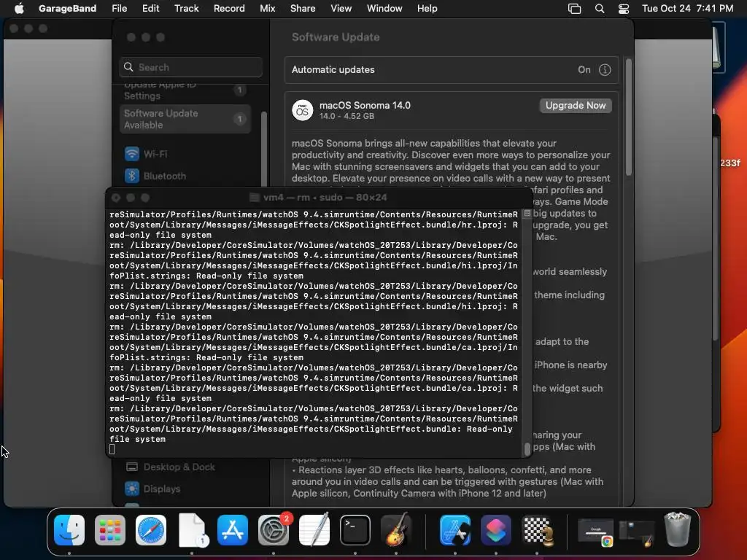Open Finder from the Dock
The height and width of the screenshot is (560, 747).
(69, 530)
